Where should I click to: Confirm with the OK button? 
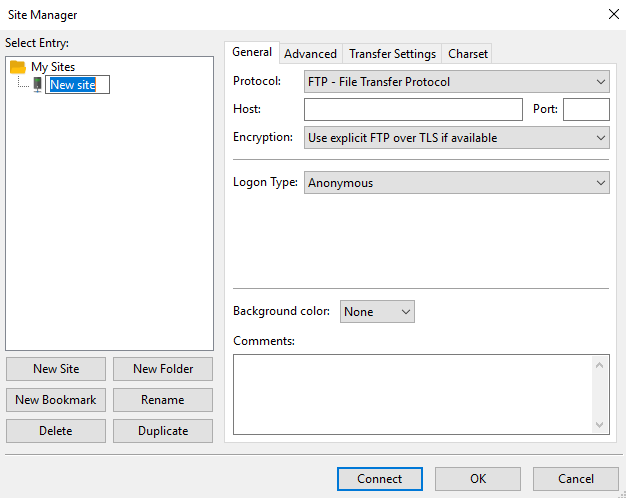click(478, 479)
